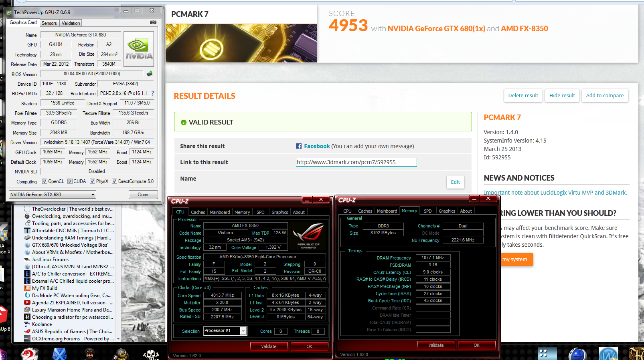Click the skull and crossbones desktop icon
This screenshot has width=644, height=360.
click(151, 355)
